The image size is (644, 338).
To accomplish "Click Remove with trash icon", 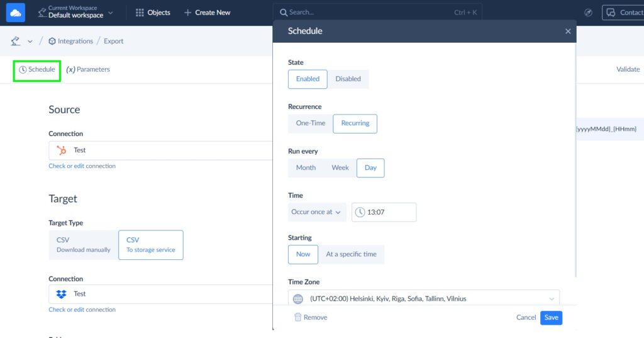I will [311, 317].
